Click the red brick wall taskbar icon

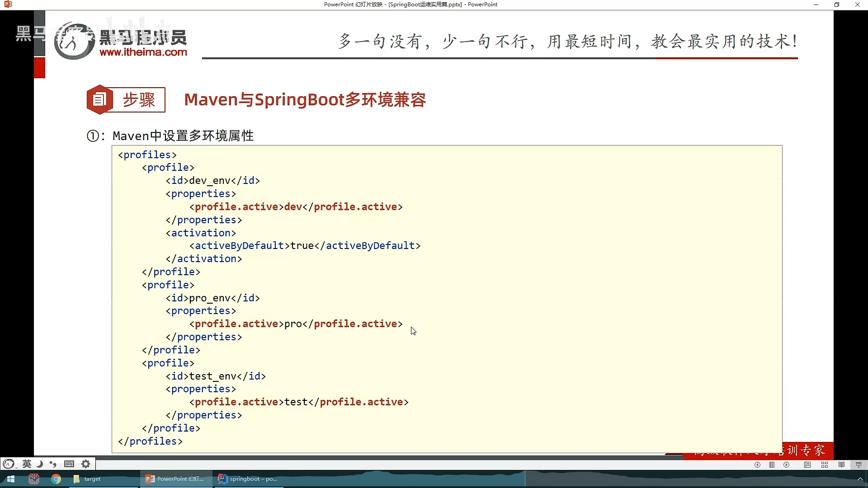(34, 479)
